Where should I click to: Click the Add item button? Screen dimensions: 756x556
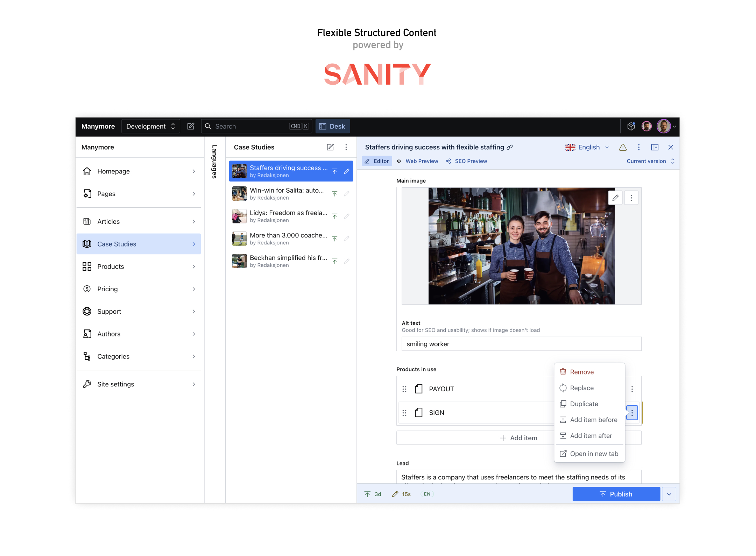(x=519, y=437)
